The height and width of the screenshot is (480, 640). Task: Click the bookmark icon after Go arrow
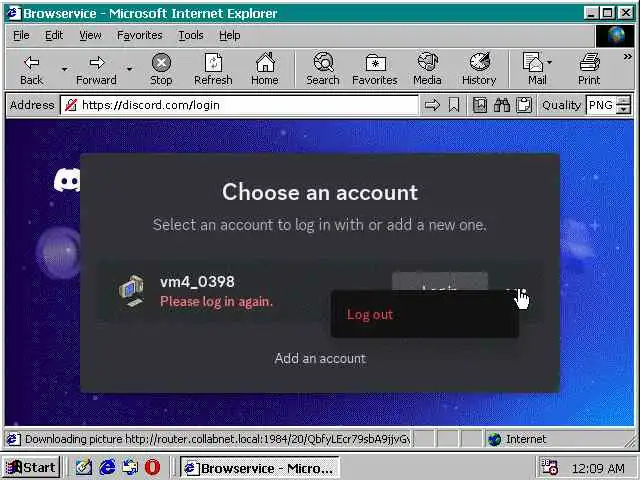pyautogui.click(x=454, y=105)
